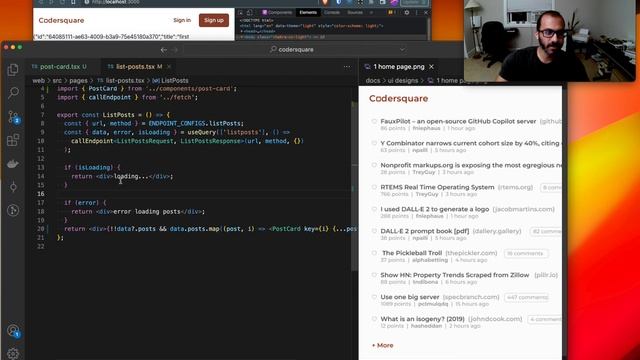Viewport: 640px width, 360px height.
Task: Open ListPosts symbol breadcrumb
Action: pyautogui.click(x=171, y=81)
